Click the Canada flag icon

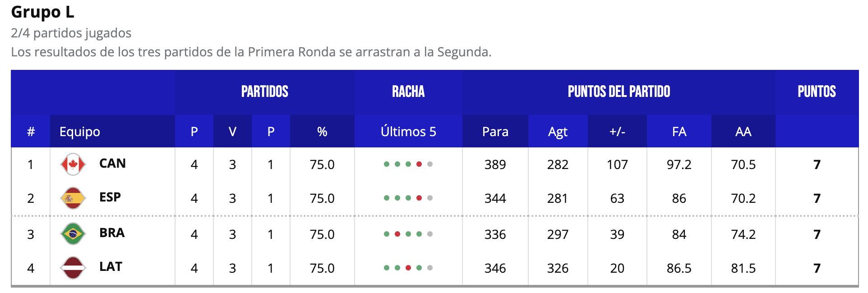pyautogui.click(x=73, y=165)
